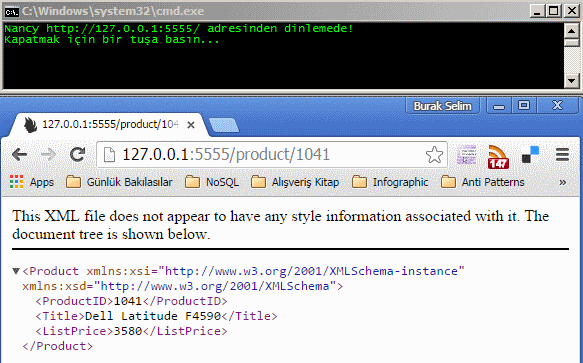
Task: Collapse the Product XML node
Action: point(16,271)
